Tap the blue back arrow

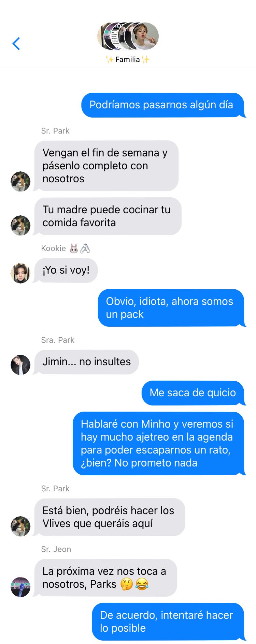(x=16, y=44)
